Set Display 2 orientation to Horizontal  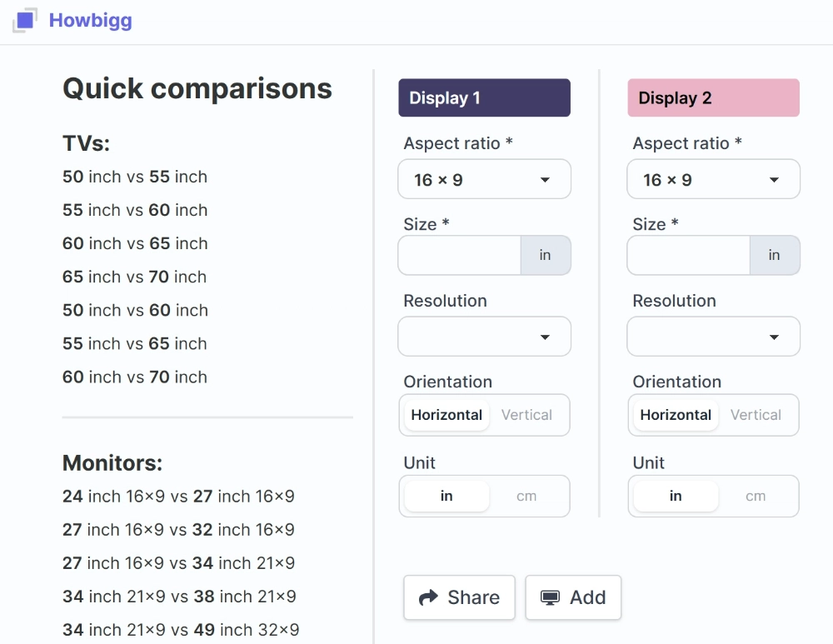coord(676,415)
